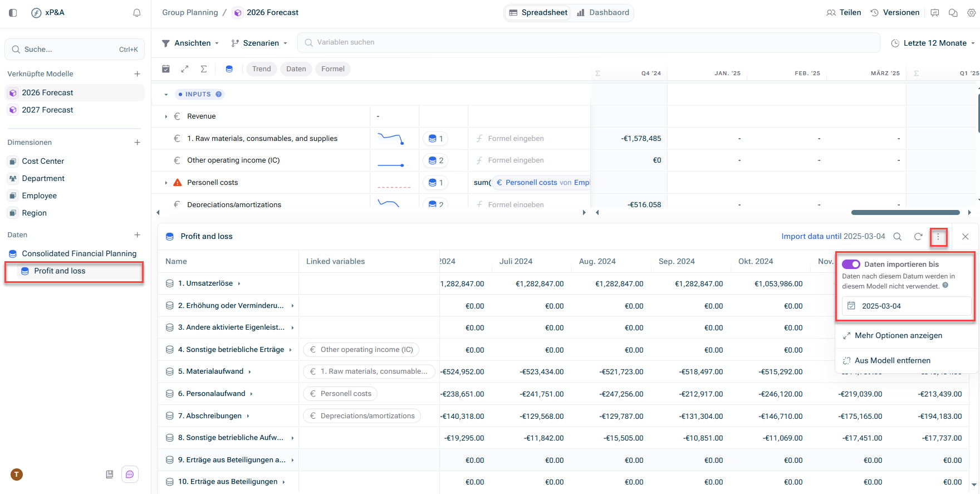Open the 2027 Forecast model in sidebar
Image resolution: width=980 pixels, height=494 pixels.
pos(75,110)
